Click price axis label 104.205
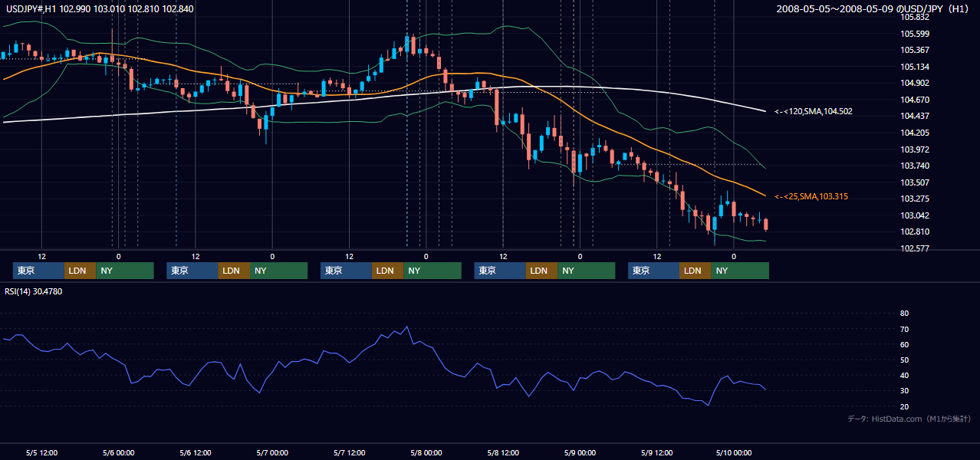Viewport: 980px width, 460px height. pyautogui.click(x=915, y=133)
